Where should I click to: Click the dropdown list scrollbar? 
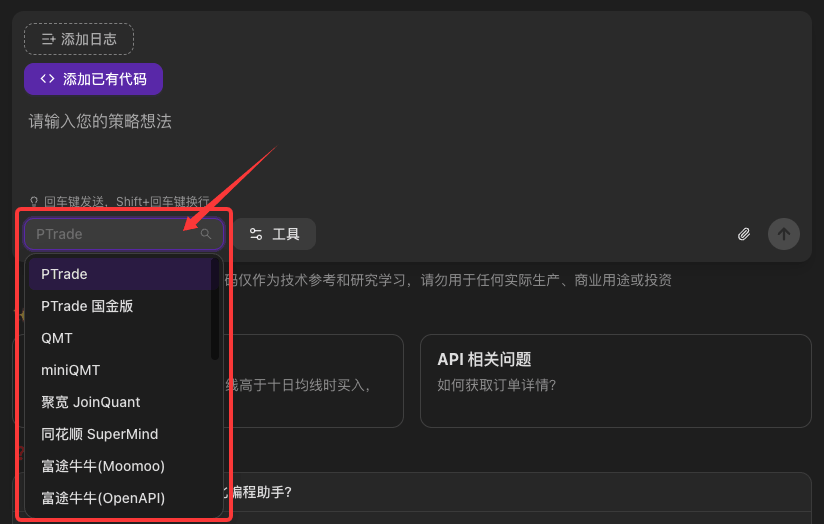214,309
